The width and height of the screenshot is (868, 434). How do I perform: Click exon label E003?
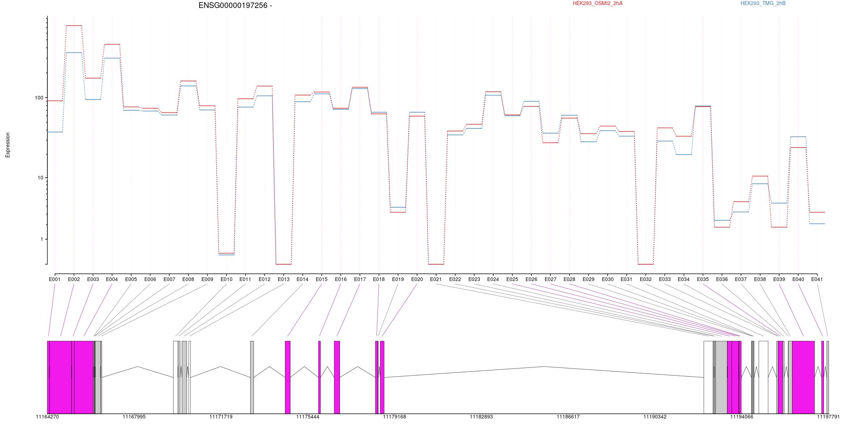point(93,280)
